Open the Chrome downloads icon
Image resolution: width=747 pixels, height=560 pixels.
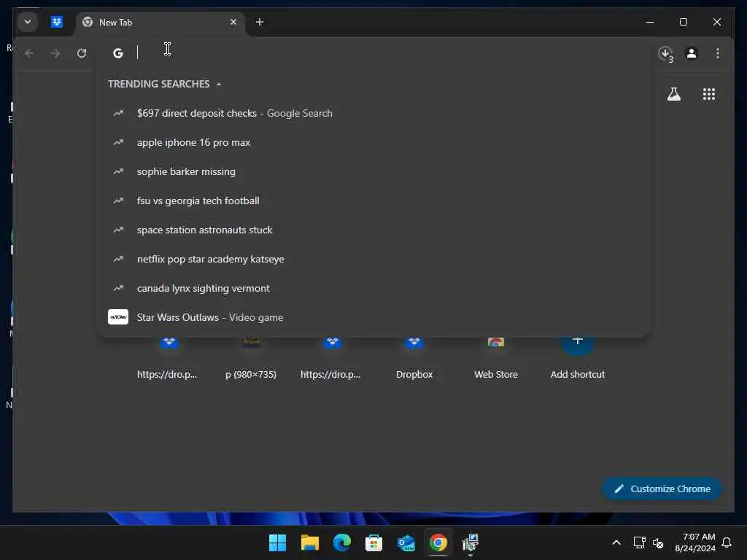coord(665,53)
